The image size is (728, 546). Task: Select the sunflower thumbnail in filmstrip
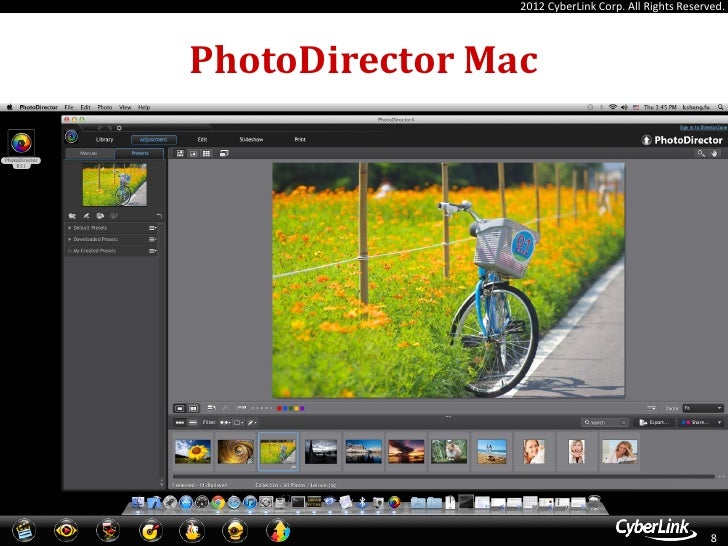(x=193, y=451)
